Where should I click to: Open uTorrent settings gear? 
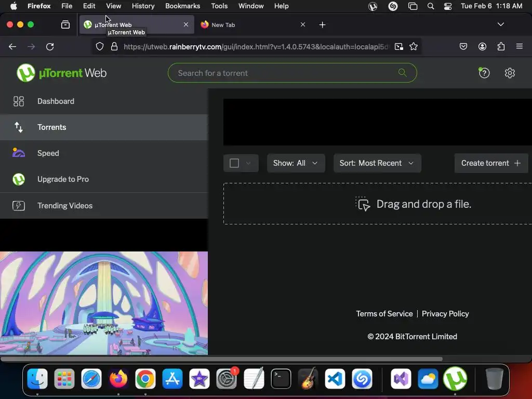(x=510, y=73)
